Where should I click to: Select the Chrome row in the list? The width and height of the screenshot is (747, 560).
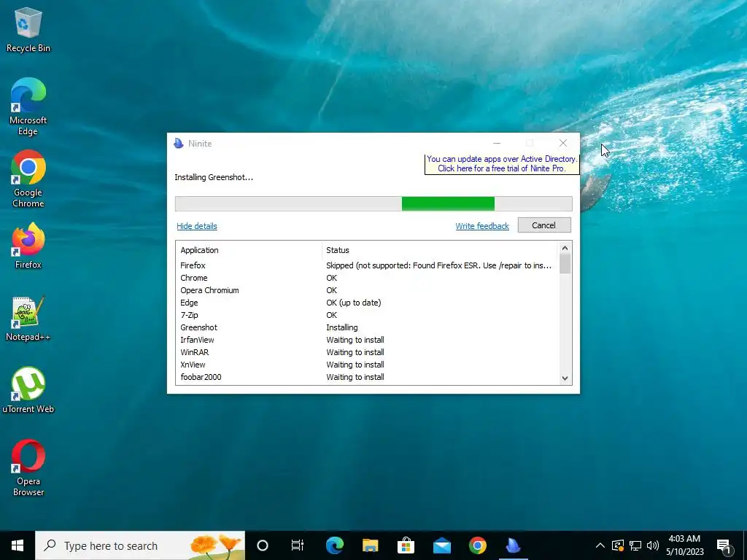tap(367, 278)
